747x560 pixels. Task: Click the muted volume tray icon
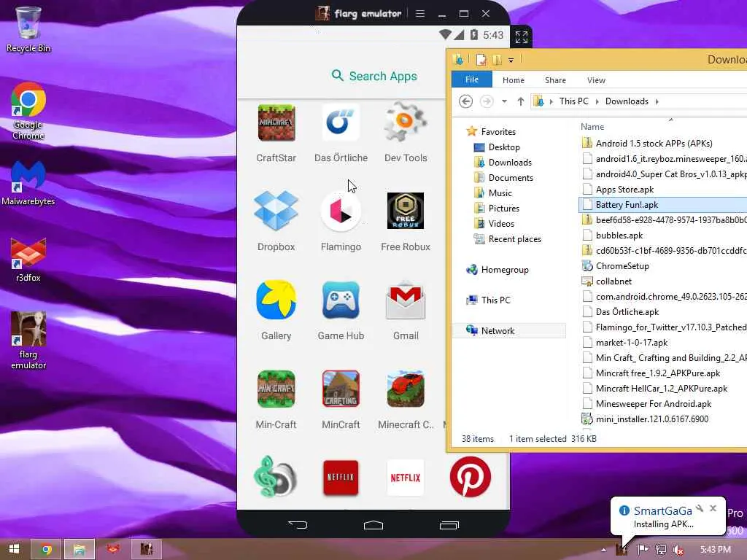tap(678, 550)
